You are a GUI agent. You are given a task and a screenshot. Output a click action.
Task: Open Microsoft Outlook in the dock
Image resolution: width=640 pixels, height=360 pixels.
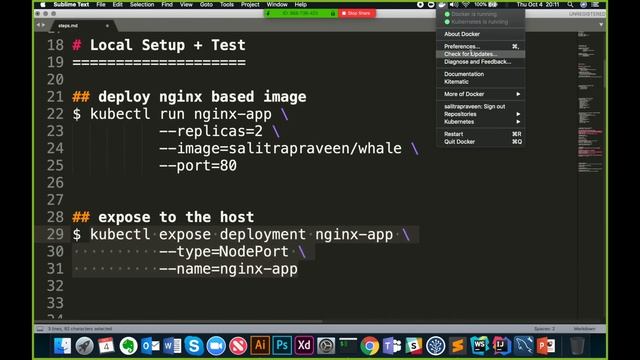coord(150,346)
